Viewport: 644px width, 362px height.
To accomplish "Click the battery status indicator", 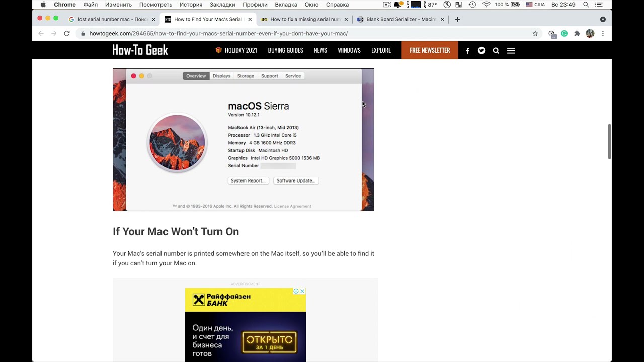I will [x=507, y=5].
